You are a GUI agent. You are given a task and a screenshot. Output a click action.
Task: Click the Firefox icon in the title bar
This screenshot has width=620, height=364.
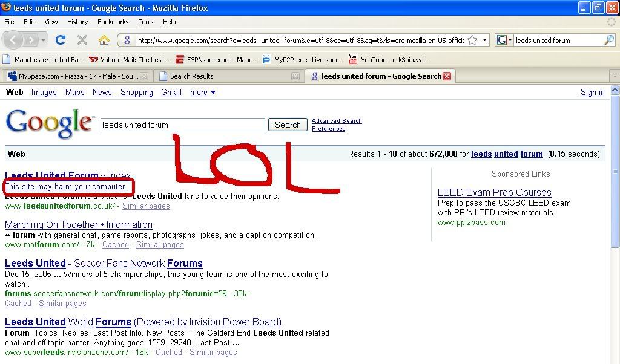pos(6,7)
